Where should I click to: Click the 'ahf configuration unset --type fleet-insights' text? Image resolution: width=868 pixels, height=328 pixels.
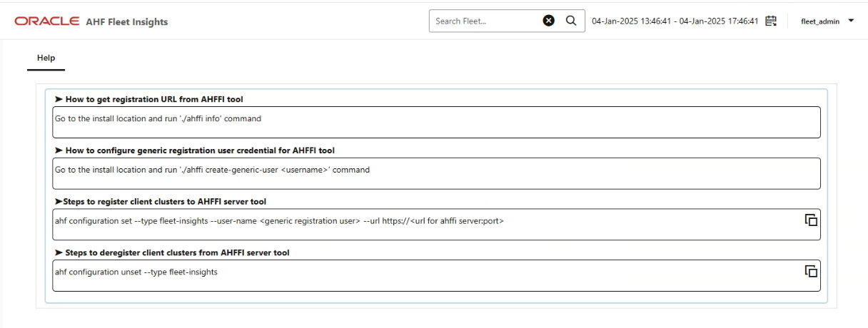coord(136,272)
